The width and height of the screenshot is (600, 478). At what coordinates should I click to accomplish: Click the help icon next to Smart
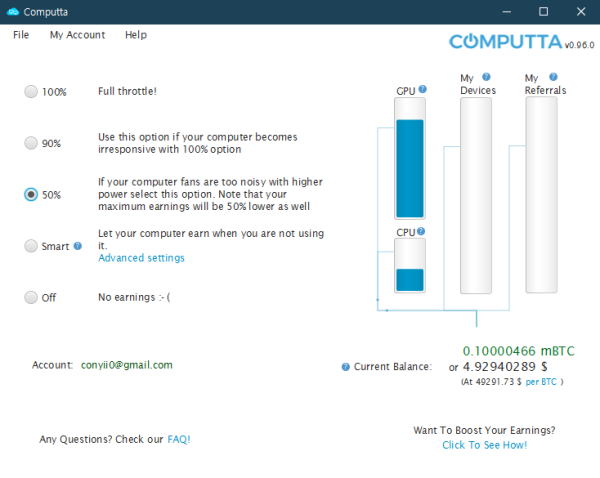(78, 245)
